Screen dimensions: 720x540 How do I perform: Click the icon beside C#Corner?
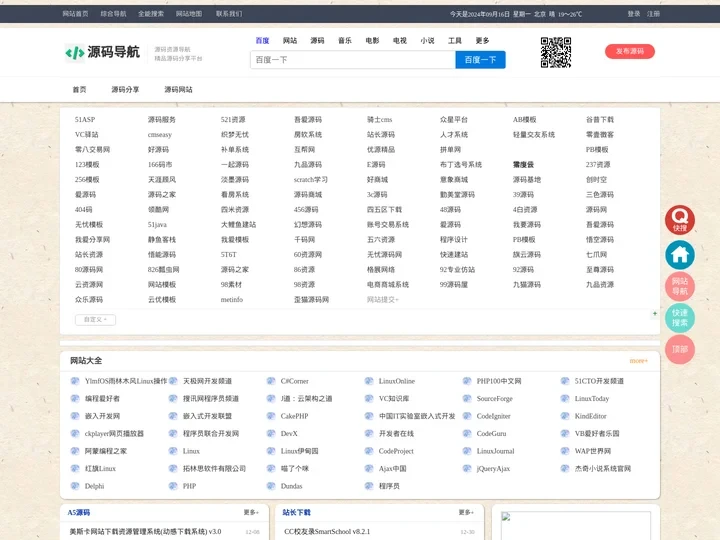pyautogui.click(x=271, y=381)
